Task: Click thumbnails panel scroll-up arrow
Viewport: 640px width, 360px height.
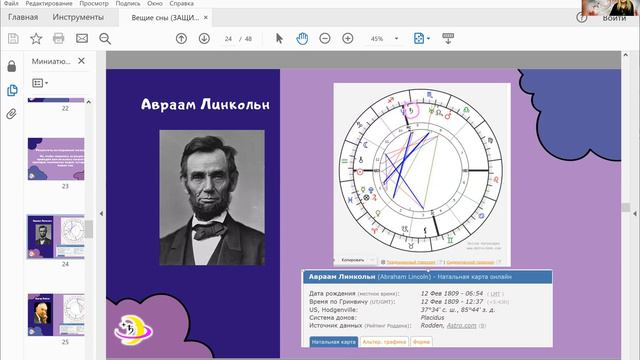Action: (x=89, y=102)
